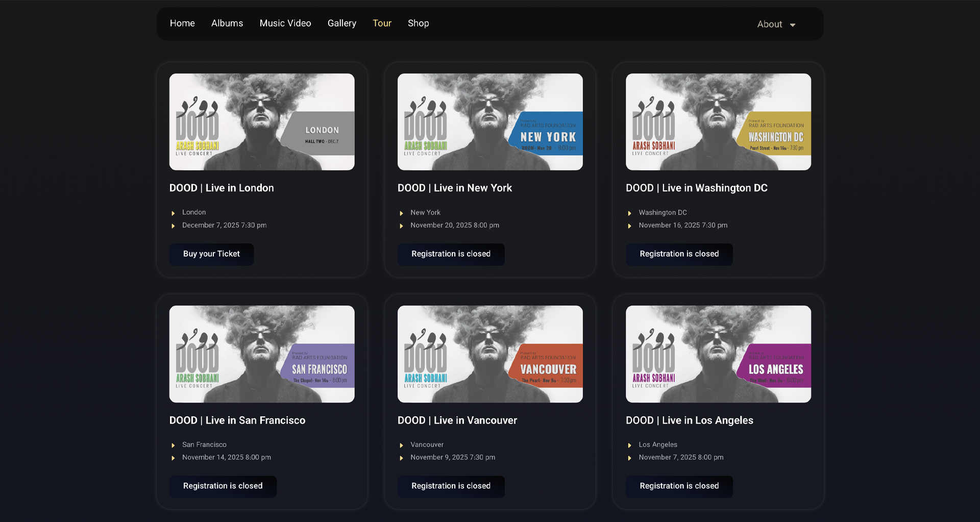Click Vancouver's Registration is closed button
The width and height of the screenshot is (980, 522).
(451, 486)
